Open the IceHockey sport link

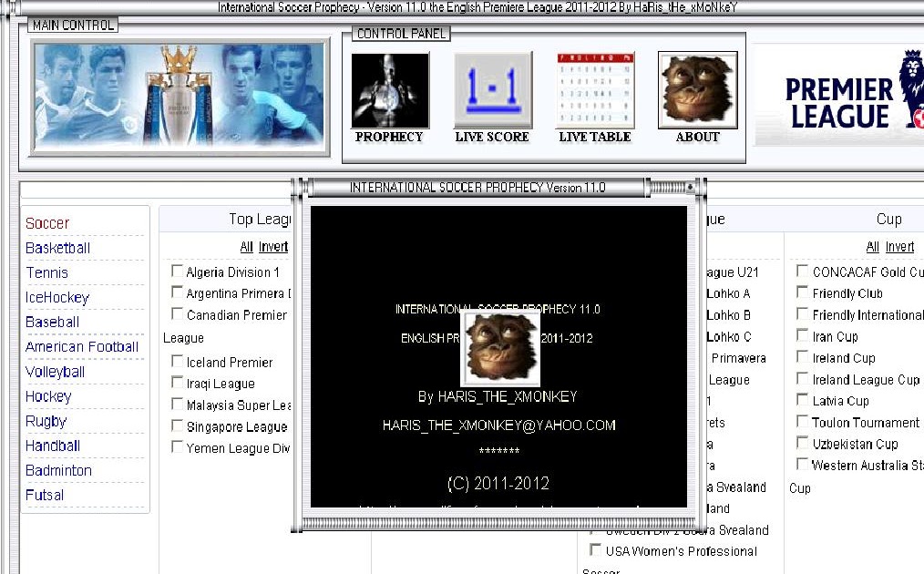point(57,298)
